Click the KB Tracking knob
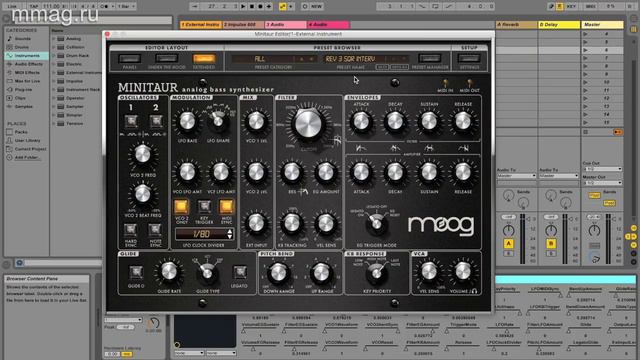The image size is (640, 360). pos(292,223)
